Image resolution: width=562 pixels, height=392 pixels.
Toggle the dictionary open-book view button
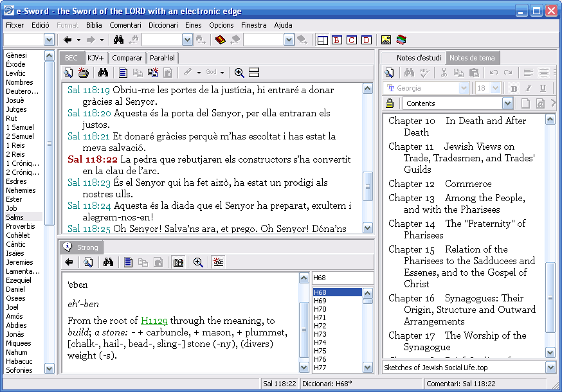(x=179, y=262)
